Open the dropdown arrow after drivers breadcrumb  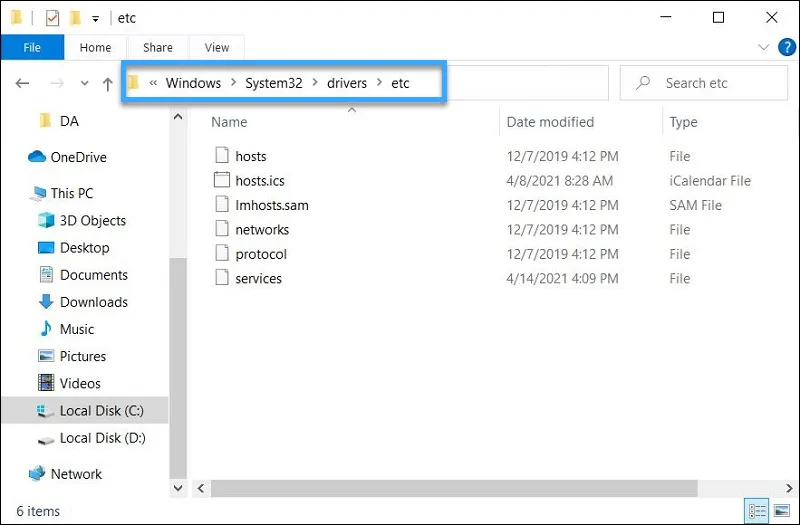[379, 83]
